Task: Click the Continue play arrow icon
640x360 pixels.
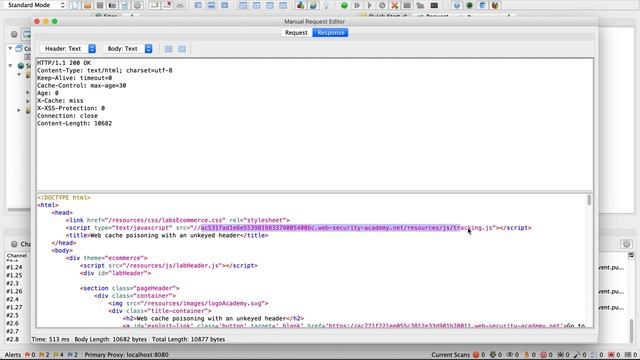Action: tap(369, 5)
